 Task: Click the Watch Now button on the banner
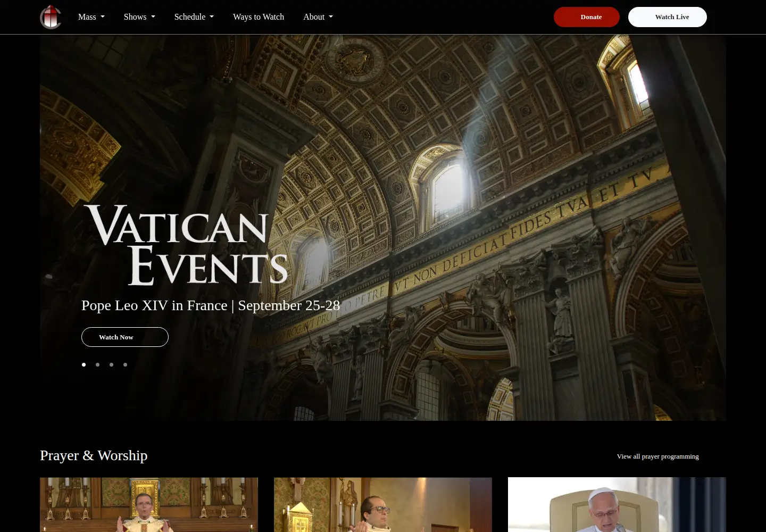pyautogui.click(x=125, y=337)
